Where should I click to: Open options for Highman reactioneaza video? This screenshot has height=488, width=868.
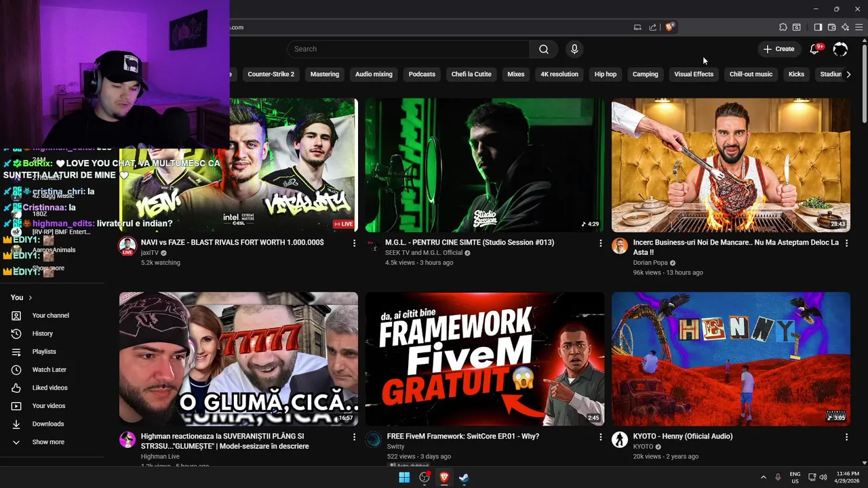pyautogui.click(x=354, y=437)
